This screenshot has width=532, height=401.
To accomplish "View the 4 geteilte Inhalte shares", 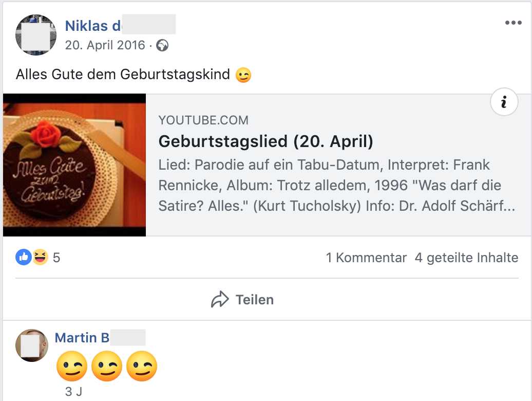I will (466, 258).
